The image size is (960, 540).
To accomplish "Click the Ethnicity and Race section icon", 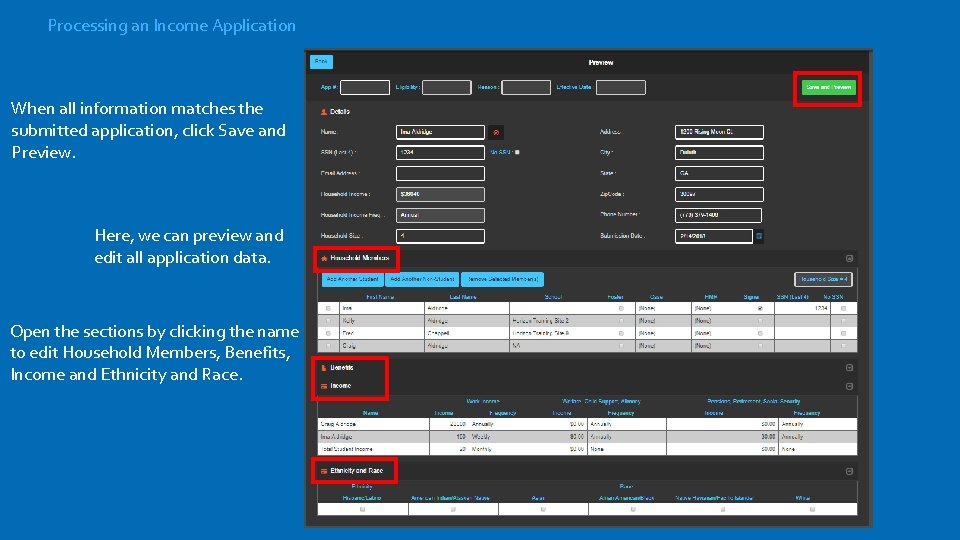I will tap(324, 471).
